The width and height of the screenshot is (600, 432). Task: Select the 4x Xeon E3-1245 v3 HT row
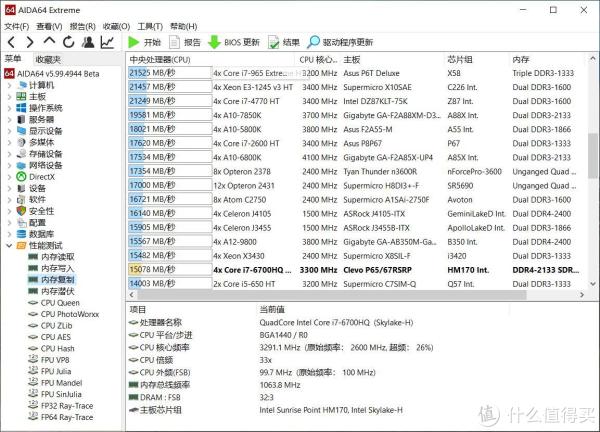[x=355, y=87]
